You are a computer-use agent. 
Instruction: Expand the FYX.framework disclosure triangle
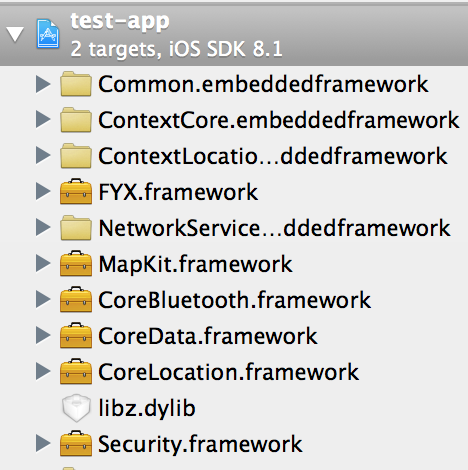[x=43, y=192]
